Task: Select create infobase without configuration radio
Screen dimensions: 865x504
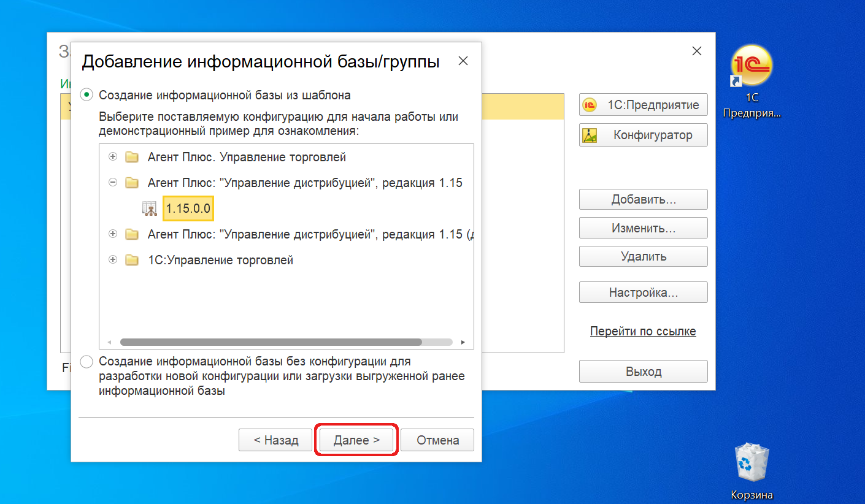Action: click(87, 361)
